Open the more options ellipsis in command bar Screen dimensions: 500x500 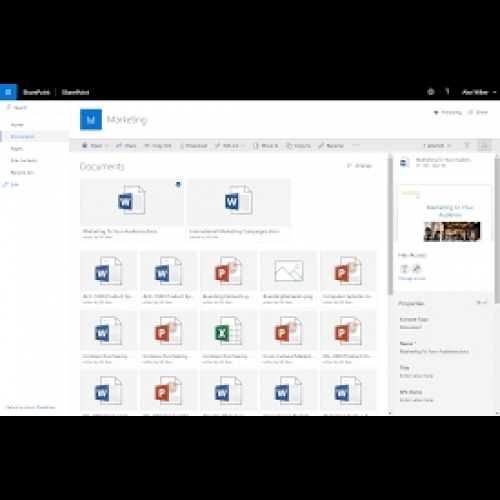[x=356, y=145]
